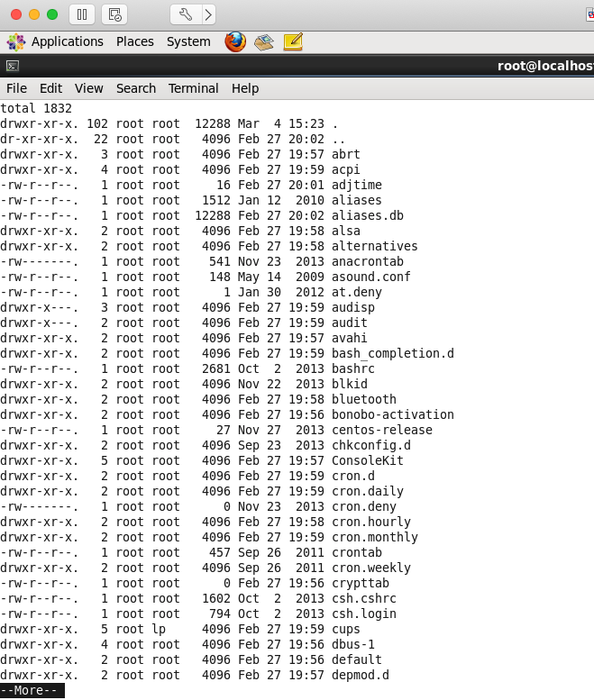The height and width of the screenshot is (700, 594).
Task: Click the 'csh.cshrc' file name
Action: pos(364,599)
